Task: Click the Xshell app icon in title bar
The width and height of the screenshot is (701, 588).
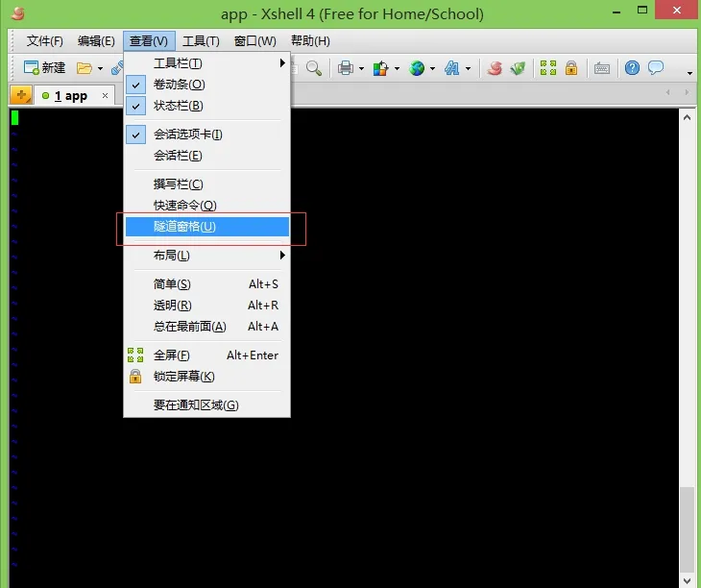Action: pos(18,13)
